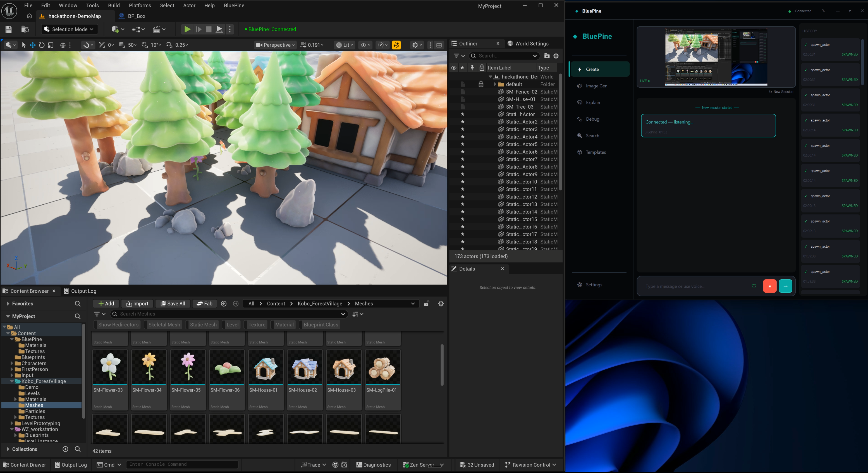This screenshot has height=473, width=868.
Task: Click the red stop button in BluePine chat
Action: 769,286
